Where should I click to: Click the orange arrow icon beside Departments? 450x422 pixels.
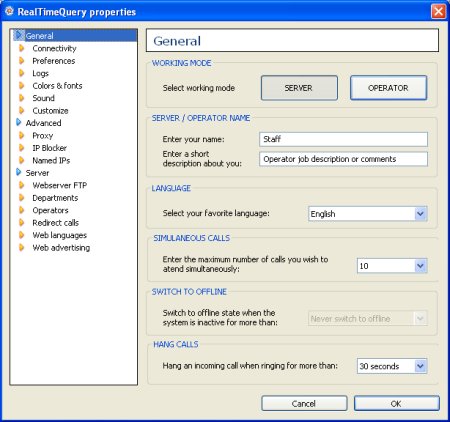click(22, 198)
